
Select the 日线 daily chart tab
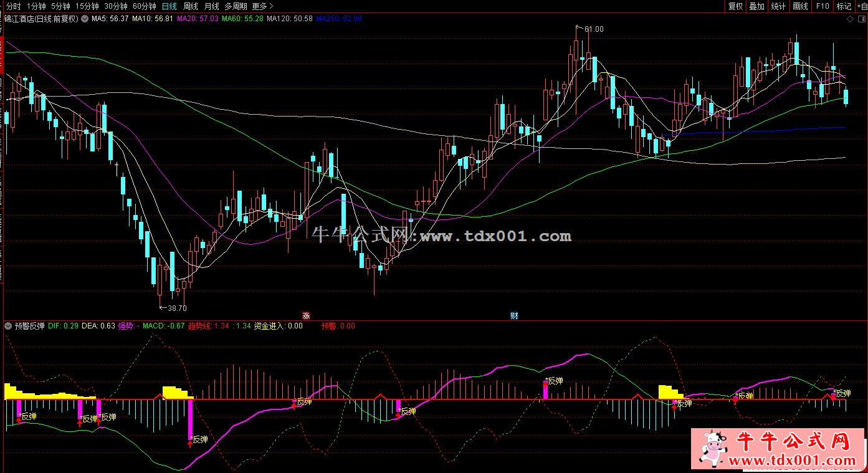(169, 6)
